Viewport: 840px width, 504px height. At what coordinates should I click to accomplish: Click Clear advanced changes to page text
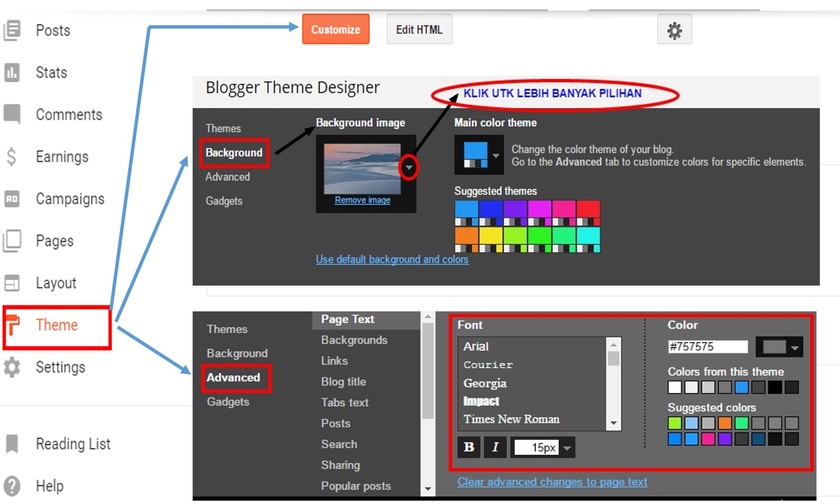[x=552, y=482]
